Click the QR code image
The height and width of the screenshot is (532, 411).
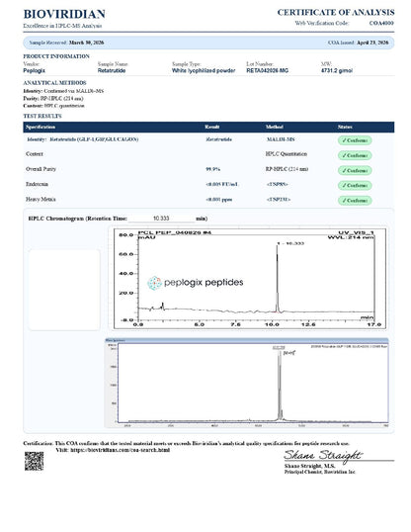coord(34,461)
